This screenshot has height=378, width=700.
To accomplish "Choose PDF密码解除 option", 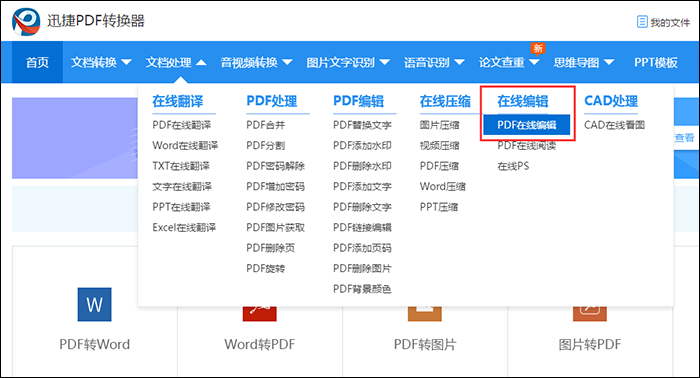I will coord(275,166).
